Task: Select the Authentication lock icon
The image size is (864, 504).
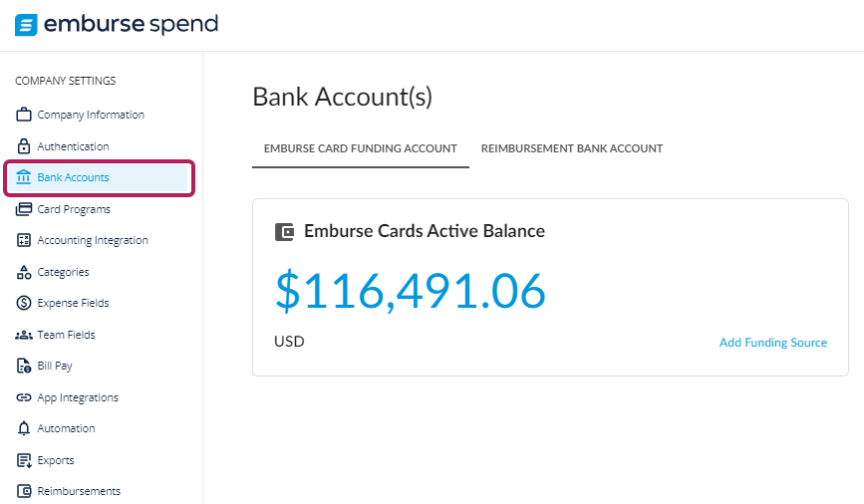Action: (24, 146)
